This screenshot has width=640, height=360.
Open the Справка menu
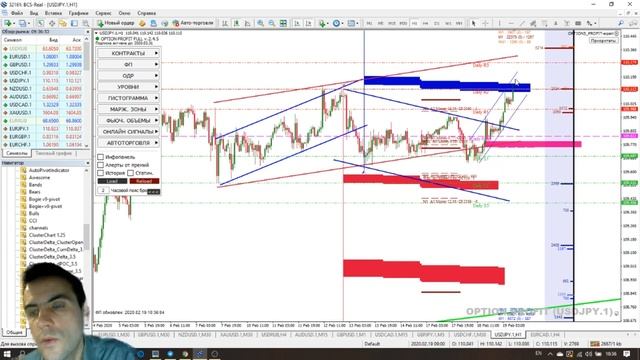click(147, 13)
